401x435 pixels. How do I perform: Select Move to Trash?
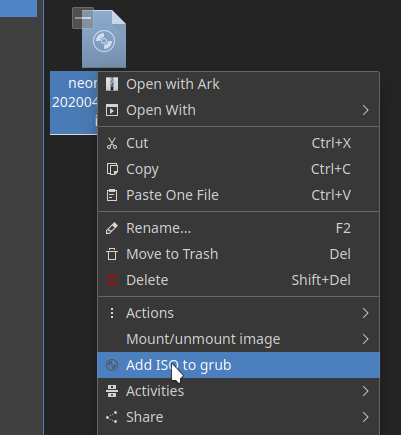[238, 254]
